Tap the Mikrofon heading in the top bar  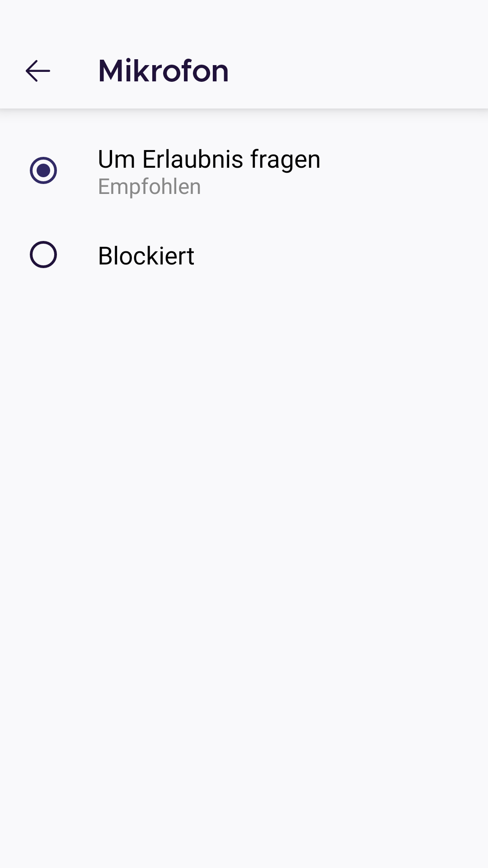(163, 71)
